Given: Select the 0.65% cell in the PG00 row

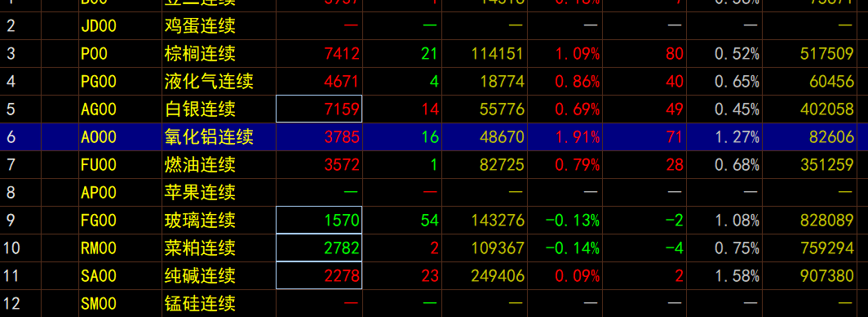Looking at the screenshot, I should [737, 82].
